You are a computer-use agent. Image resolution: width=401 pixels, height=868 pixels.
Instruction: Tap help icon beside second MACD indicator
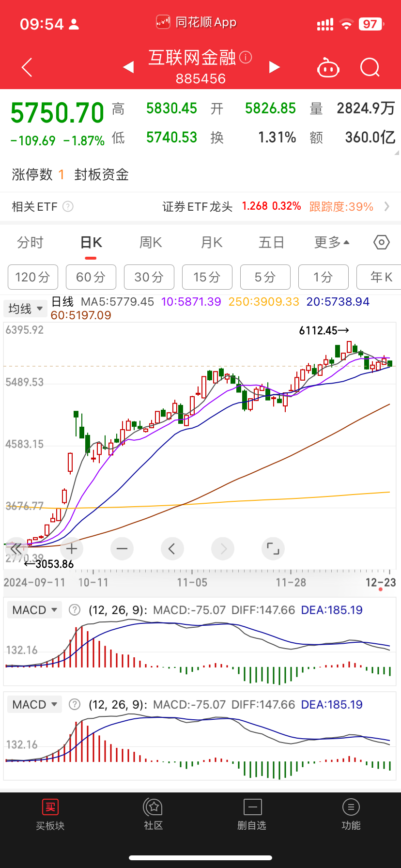[75, 704]
